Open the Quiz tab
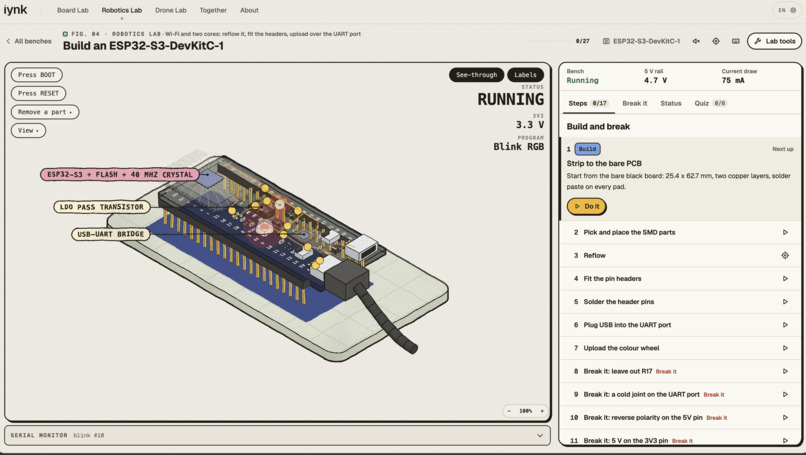The image size is (806, 455). (x=710, y=103)
